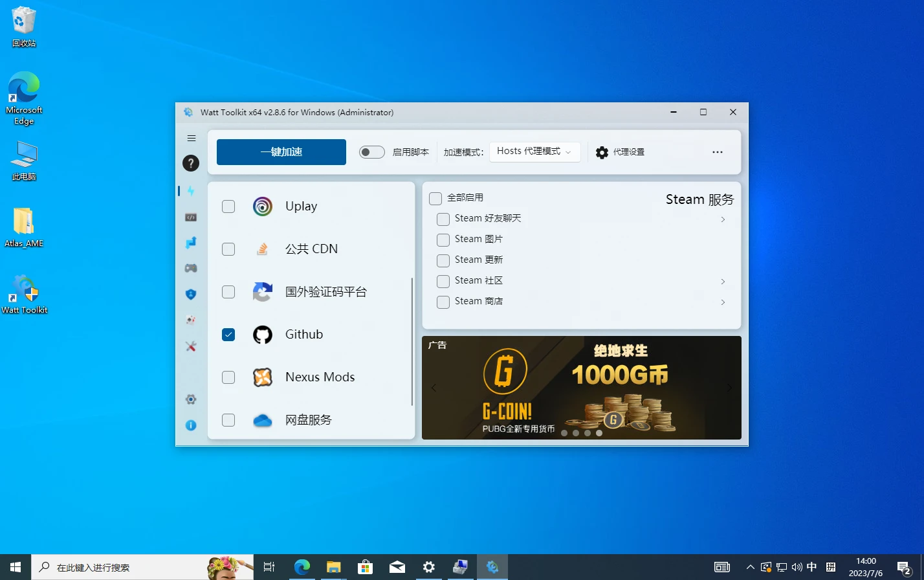Check the 公共 CDN checkbox
The image size is (924, 580).
pos(228,249)
